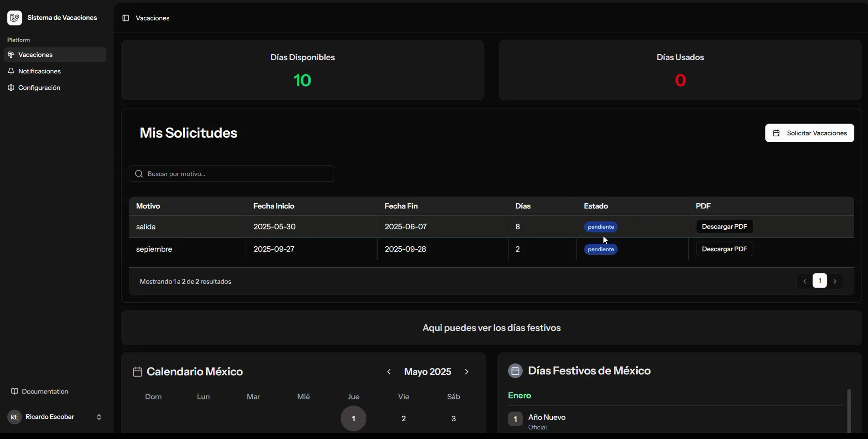Go to previous page of results
This screenshot has height=439, width=868.
coord(805,281)
